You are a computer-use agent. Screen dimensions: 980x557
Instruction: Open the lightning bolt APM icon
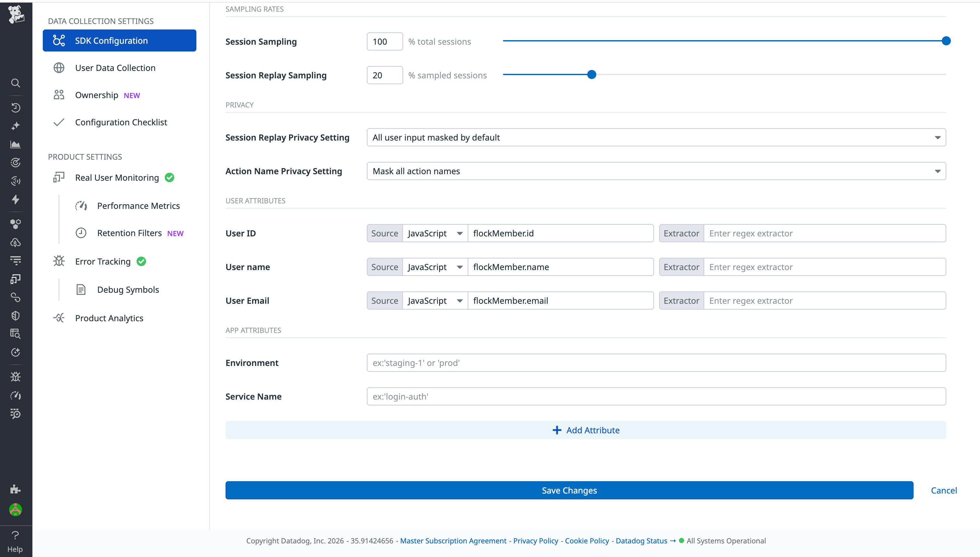(15, 199)
